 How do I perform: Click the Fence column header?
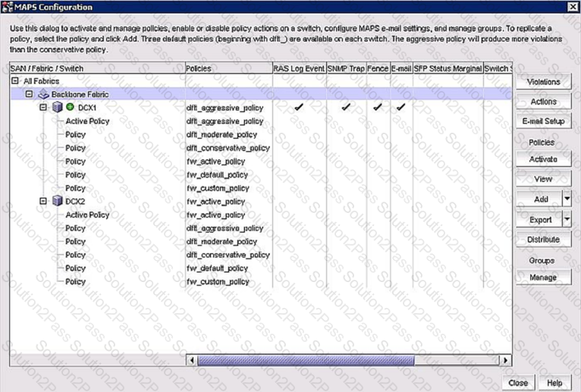378,68
